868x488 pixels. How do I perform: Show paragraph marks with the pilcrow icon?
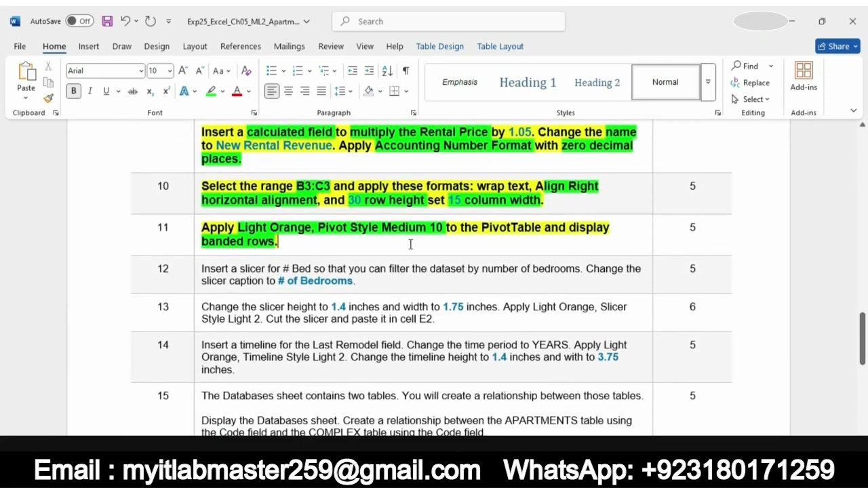(x=406, y=70)
